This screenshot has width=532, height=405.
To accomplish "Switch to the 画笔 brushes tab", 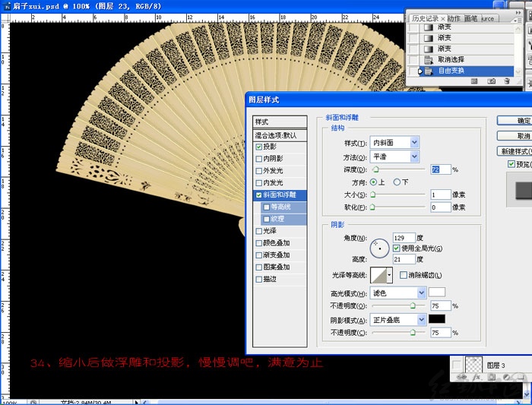I will point(470,18).
